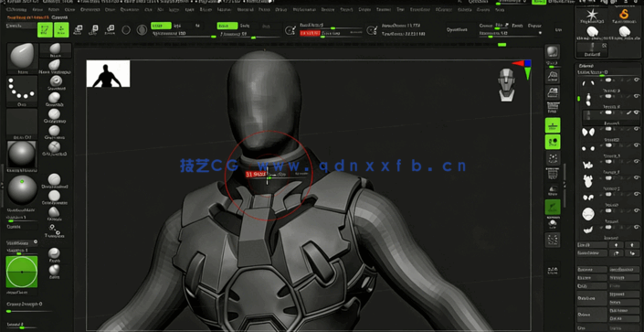Click the second brush-cursor icon near the point counts
The width and height of the screenshot is (644, 332).
[x=372, y=29]
